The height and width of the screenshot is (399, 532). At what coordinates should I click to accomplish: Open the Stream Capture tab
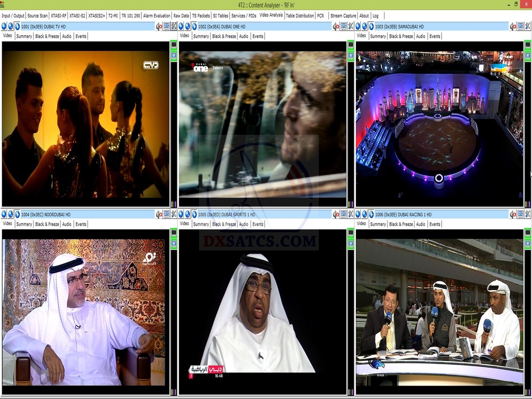pos(343,16)
